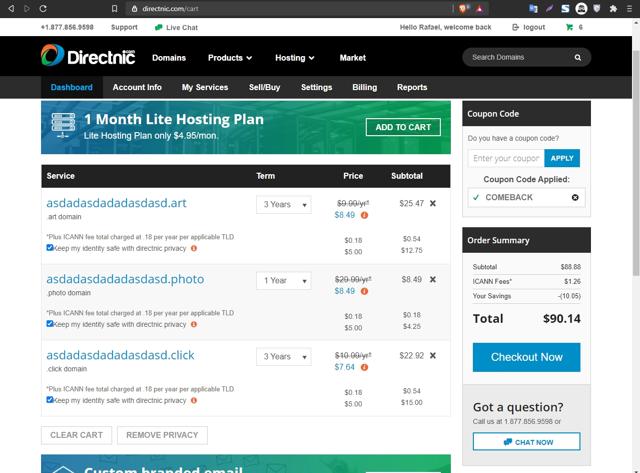Screen dimensions: 640x473
Task: Open the price info icon for .photo domain
Action: pyautogui.click(x=364, y=291)
